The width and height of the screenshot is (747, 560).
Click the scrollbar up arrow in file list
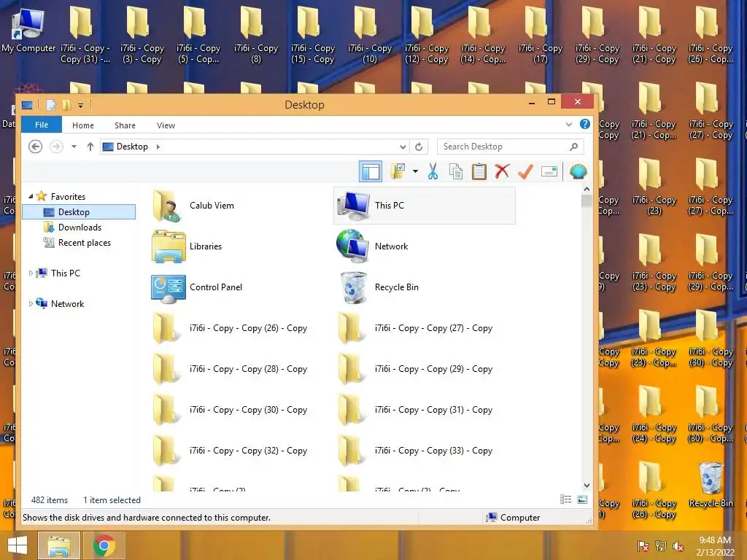[587, 190]
